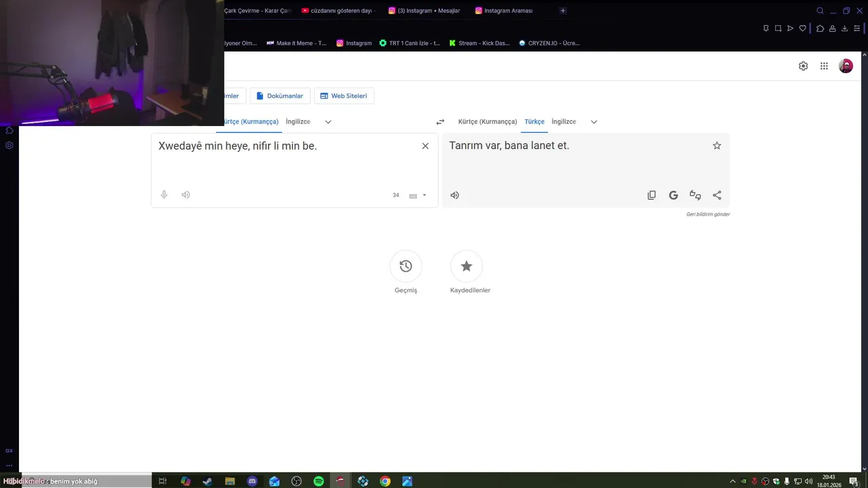868x488 pixels.
Task: Open Kaydedilenler saved translations
Action: coord(470,272)
